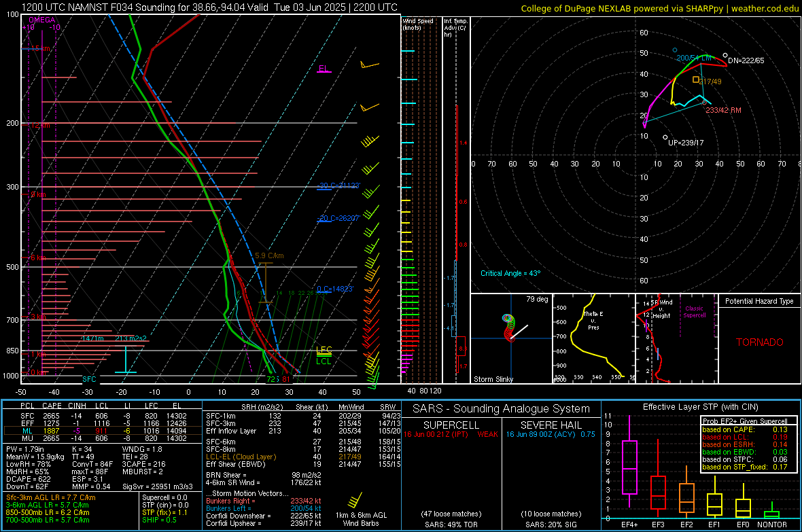Click the cyan effective inflow layer bracket marker
Screen dimensions: 802x532
(x=126, y=359)
